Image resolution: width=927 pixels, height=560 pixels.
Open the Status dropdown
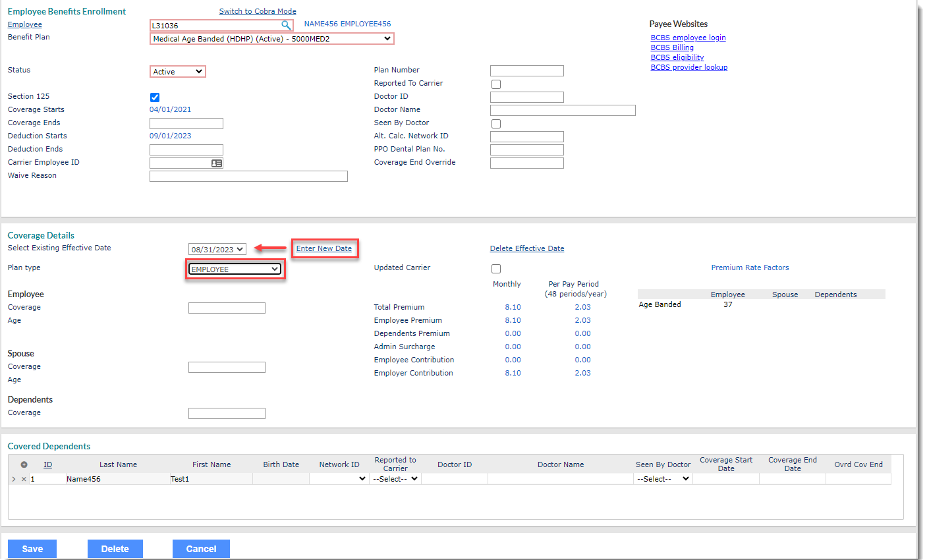point(177,70)
